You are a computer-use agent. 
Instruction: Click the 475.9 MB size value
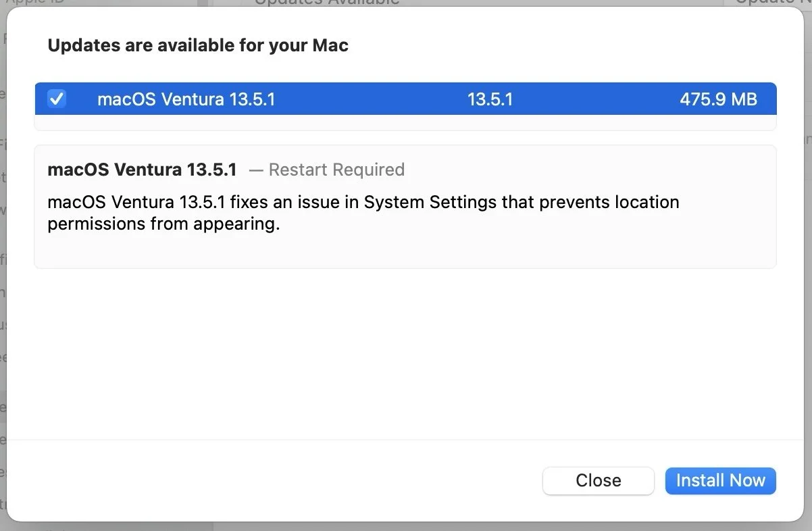[718, 100]
